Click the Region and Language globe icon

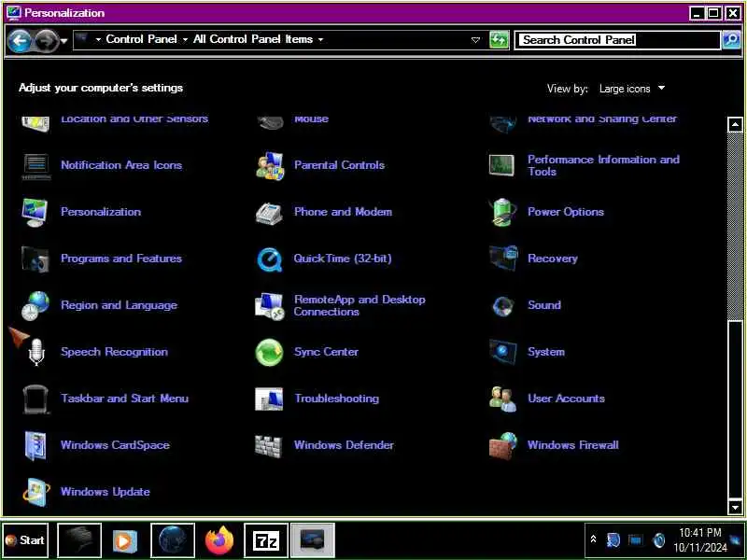(x=35, y=306)
